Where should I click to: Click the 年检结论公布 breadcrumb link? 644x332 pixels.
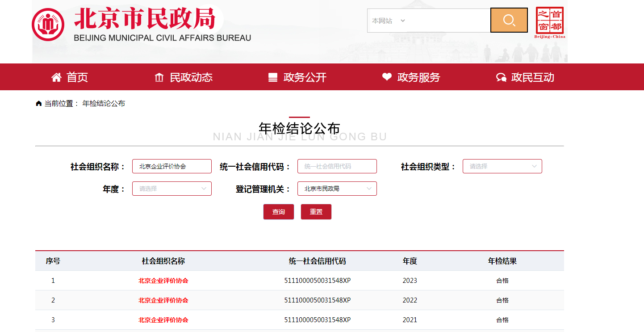(x=104, y=103)
